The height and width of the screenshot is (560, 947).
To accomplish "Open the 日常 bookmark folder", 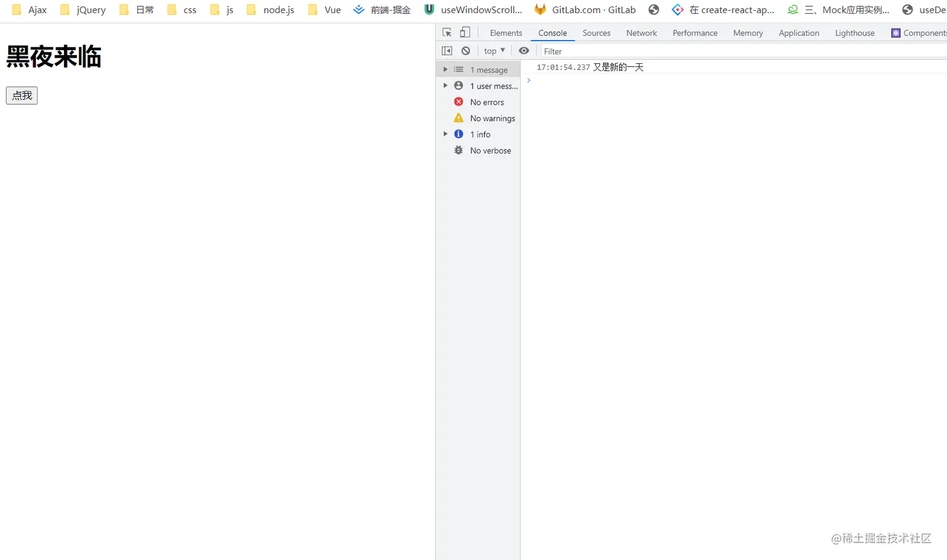I will click(137, 10).
